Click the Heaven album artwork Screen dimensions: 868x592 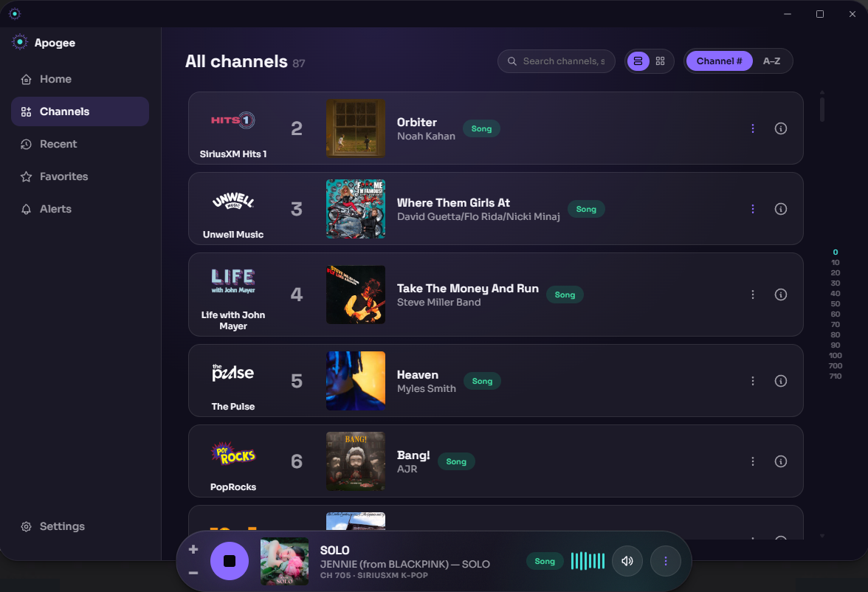click(356, 381)
